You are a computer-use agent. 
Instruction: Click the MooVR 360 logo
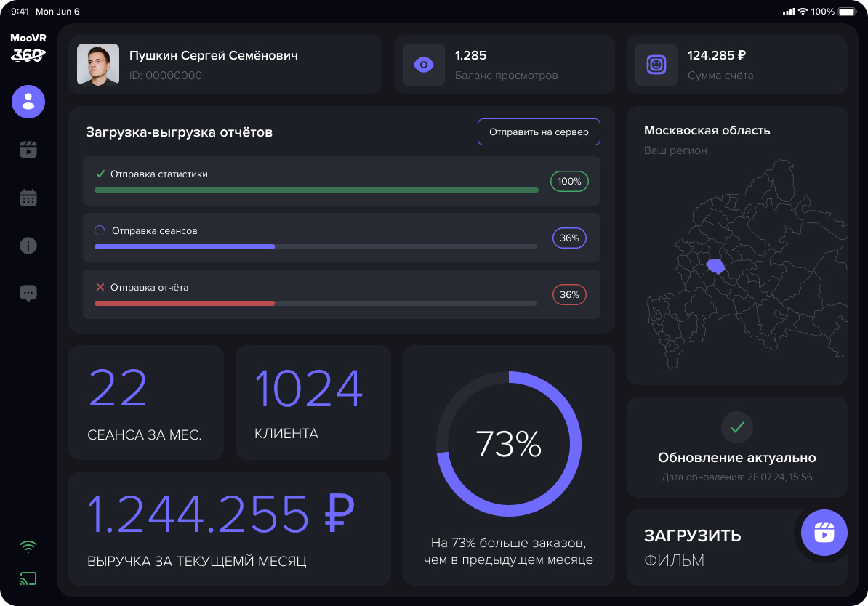pos(28,47)
